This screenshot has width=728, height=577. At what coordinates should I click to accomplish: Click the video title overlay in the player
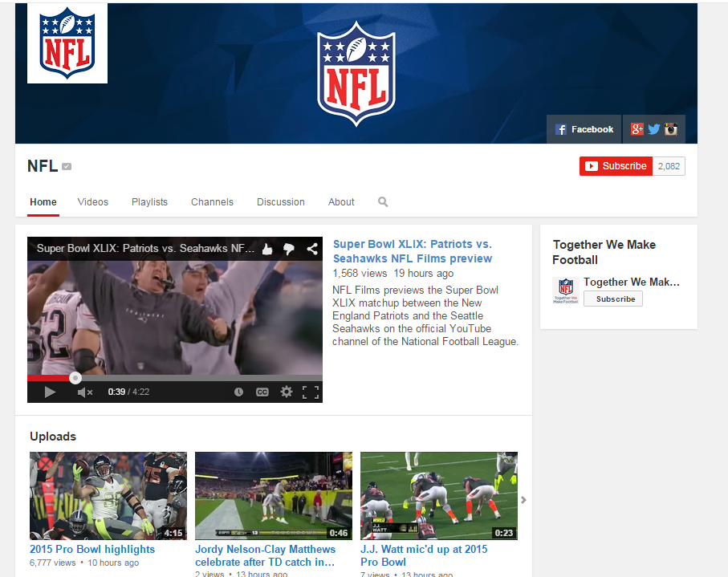[x=145, y=248]
